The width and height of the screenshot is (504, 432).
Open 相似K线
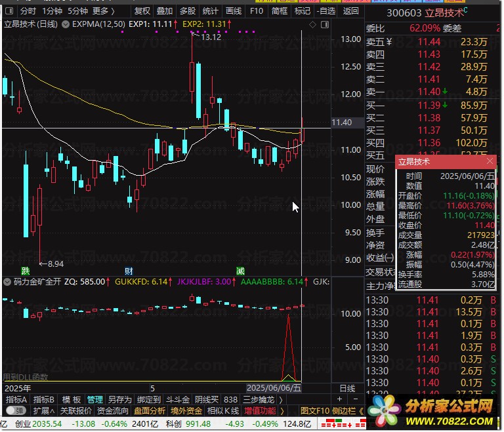tap(223, 411)
